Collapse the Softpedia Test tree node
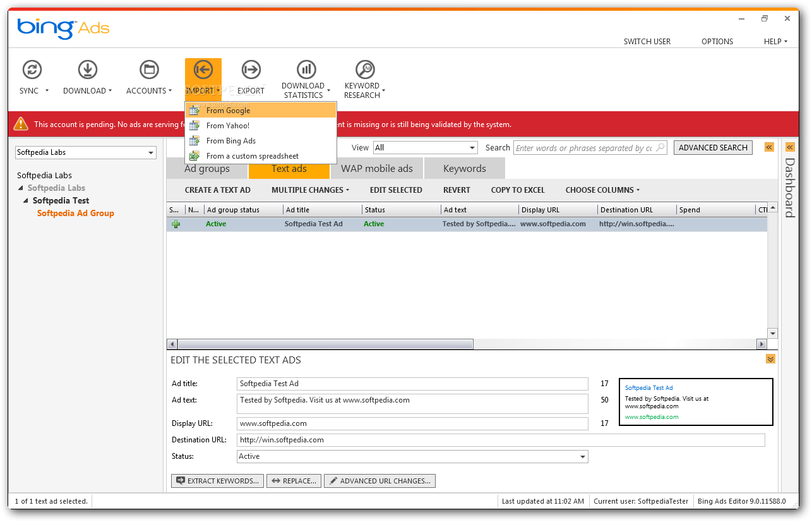 (x=26, y=200)
